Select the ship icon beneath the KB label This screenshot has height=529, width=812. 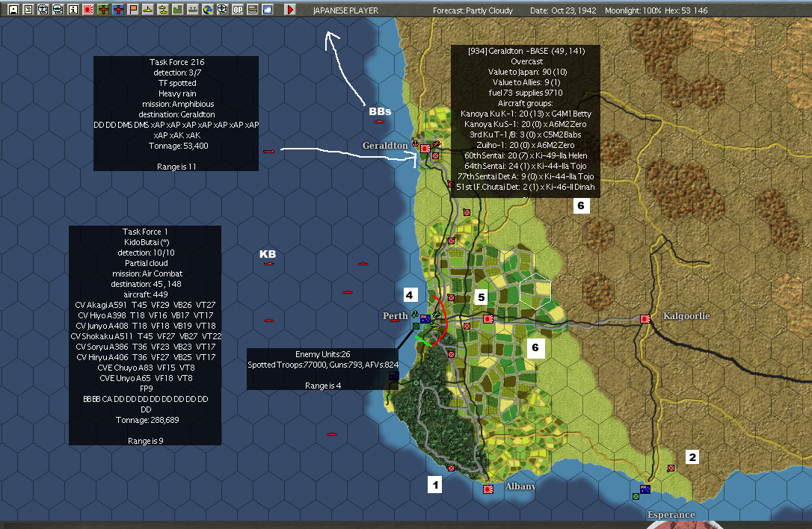coord(268,264)
